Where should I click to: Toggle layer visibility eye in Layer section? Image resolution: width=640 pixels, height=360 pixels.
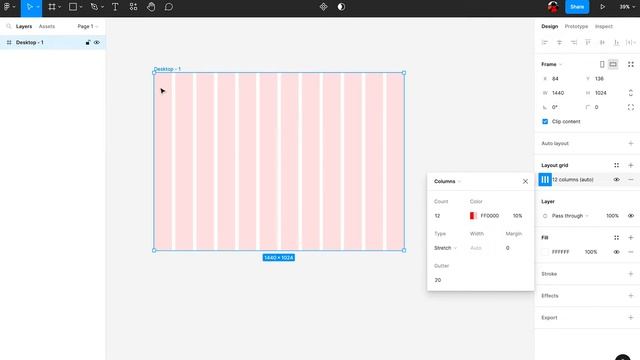[631, 216]
